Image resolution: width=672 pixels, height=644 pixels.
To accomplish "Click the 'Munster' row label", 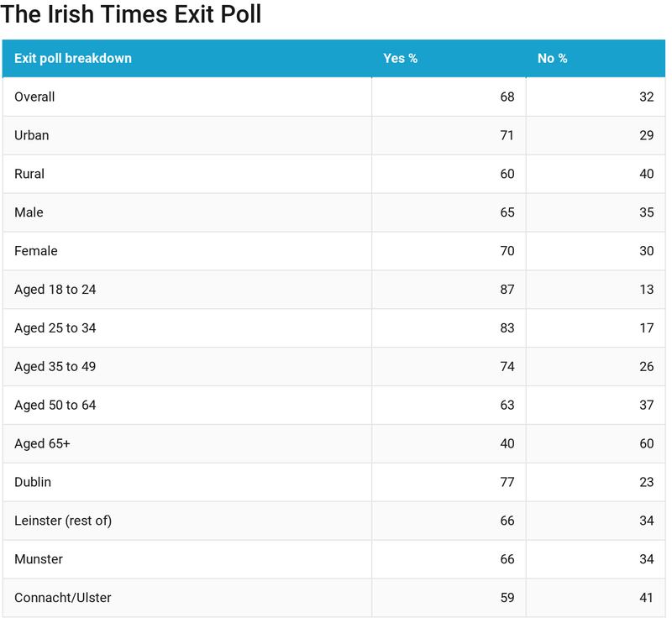I will tap(39, 559).
